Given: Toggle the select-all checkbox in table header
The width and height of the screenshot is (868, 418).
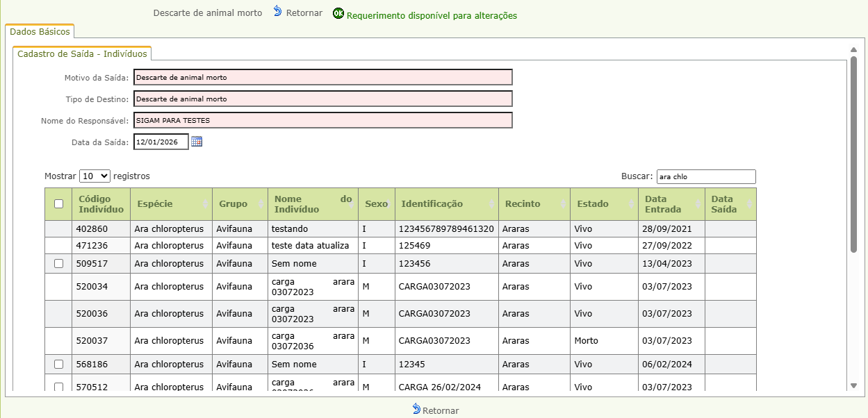Looking at the screenshot, I should [x=59, y=204].
